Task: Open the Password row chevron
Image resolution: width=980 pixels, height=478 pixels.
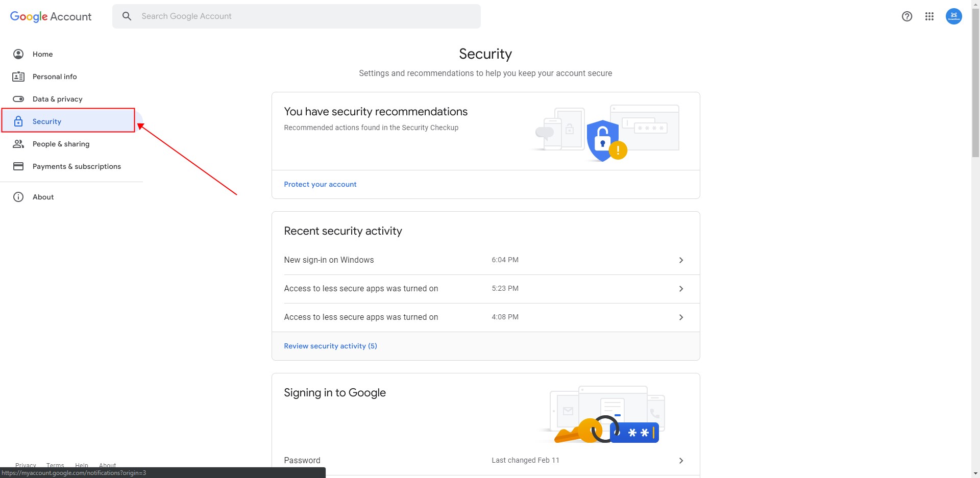Action: tap(681, 461)
